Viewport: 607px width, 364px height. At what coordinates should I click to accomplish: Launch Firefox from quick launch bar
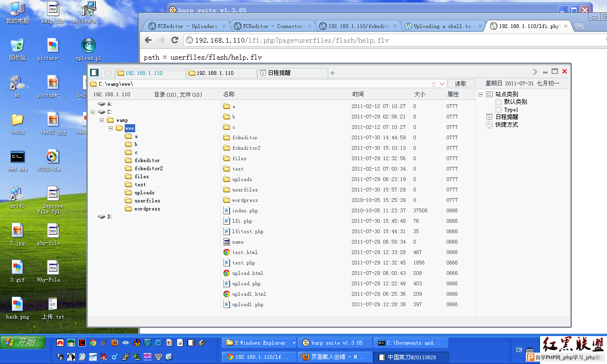pyautogui.click(x=114, y=343)
